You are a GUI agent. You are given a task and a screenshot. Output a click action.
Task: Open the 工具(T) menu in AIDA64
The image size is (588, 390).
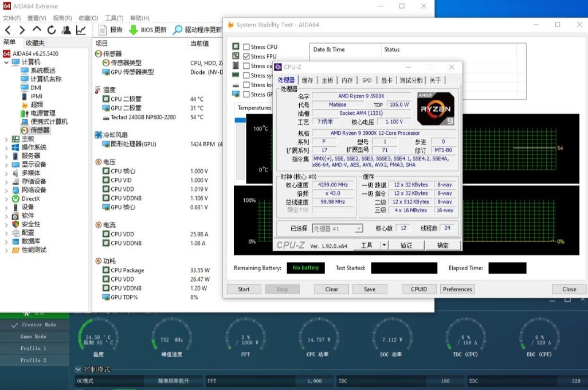coord(114,18)
